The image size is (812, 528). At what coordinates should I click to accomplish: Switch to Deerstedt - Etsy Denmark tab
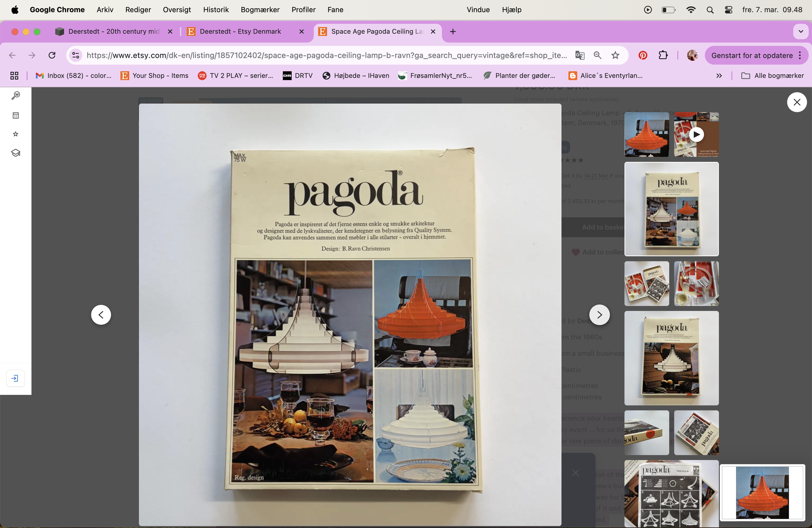pyautogui.click(x=240, y=31)
